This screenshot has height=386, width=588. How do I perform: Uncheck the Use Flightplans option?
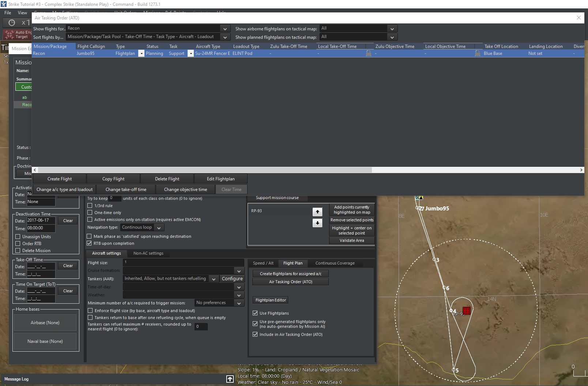point(255,313)
